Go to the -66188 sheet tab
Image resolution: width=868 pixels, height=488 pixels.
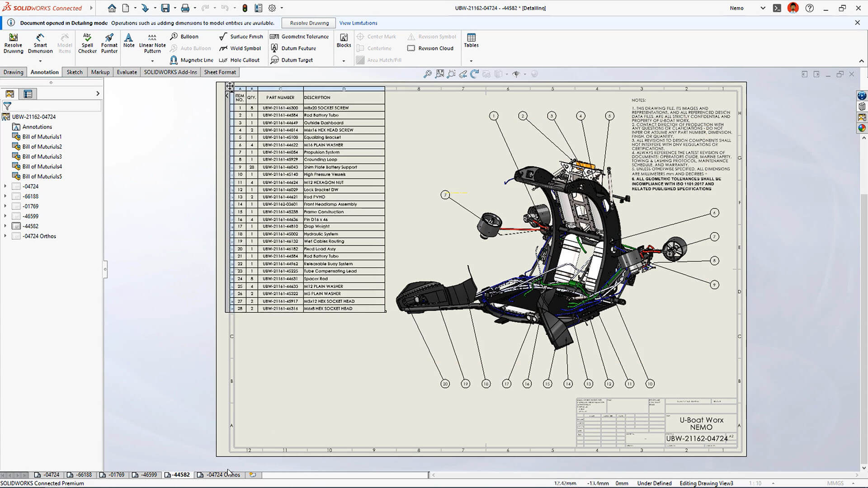(x=80, y=475)
